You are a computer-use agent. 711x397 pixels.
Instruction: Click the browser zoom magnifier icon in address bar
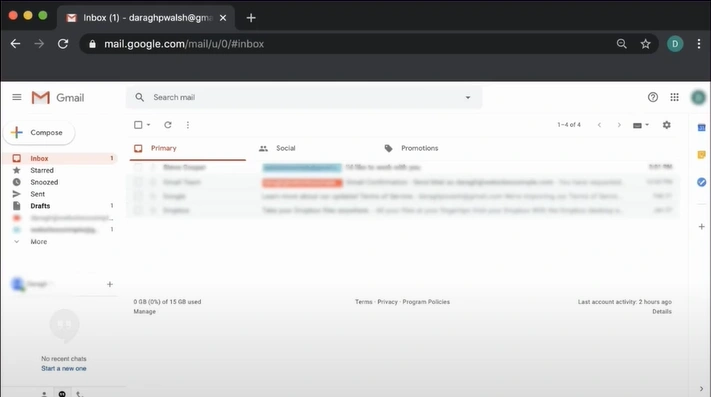tap(622, 44)
